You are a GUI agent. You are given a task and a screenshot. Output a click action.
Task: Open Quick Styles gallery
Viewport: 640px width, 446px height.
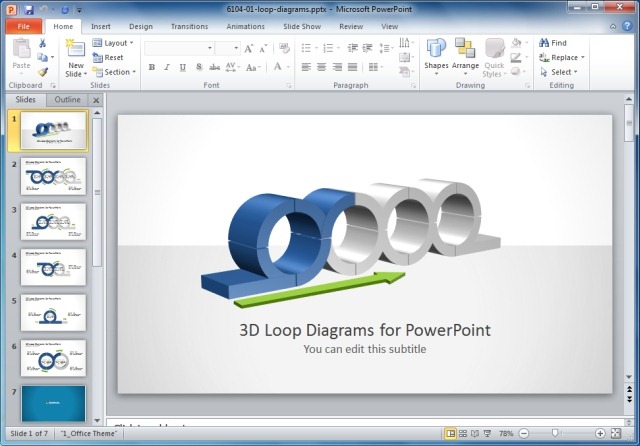(494, 58)
